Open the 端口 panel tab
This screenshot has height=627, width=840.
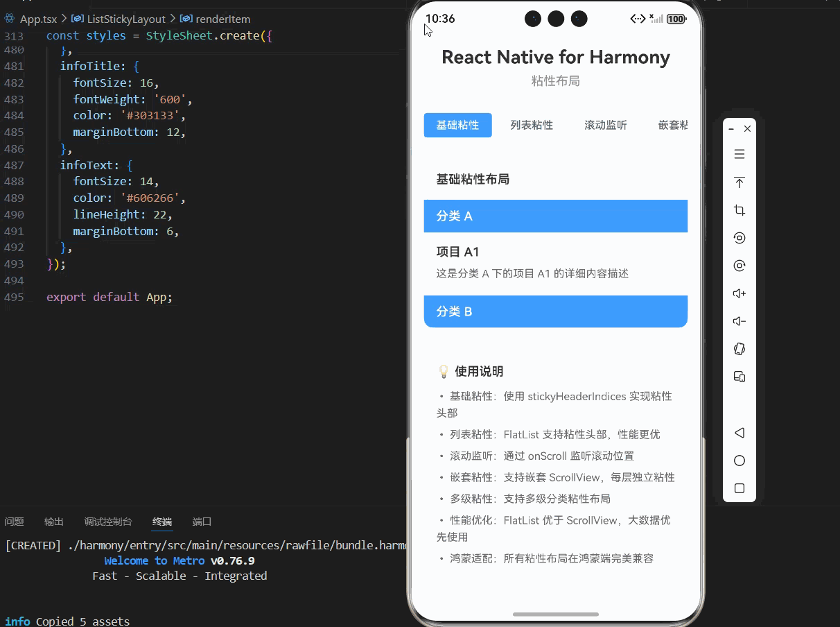pos(202,522)
